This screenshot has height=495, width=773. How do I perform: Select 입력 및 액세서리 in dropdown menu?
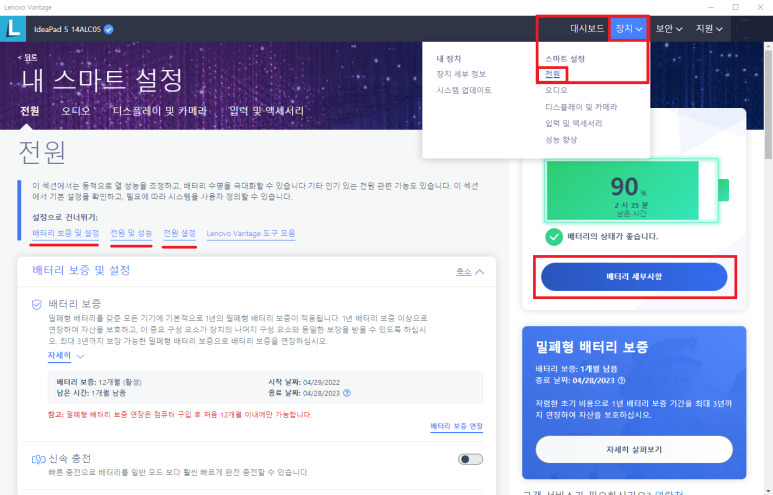coord(573,123)
